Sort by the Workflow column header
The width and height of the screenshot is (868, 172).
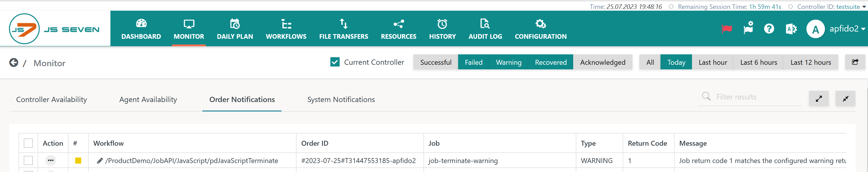click(108, 143)
